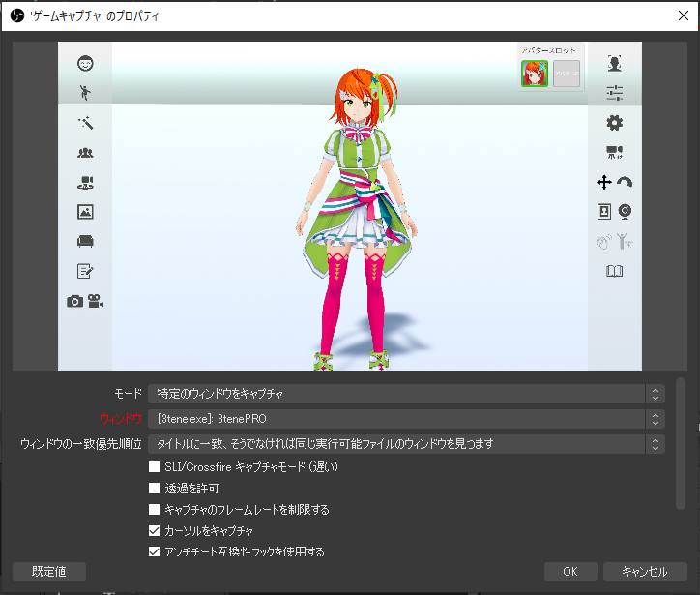Click the OBS logo in title bar
Image resolution: width=700 pixels, height=595 pixels.
coord(17,16)
